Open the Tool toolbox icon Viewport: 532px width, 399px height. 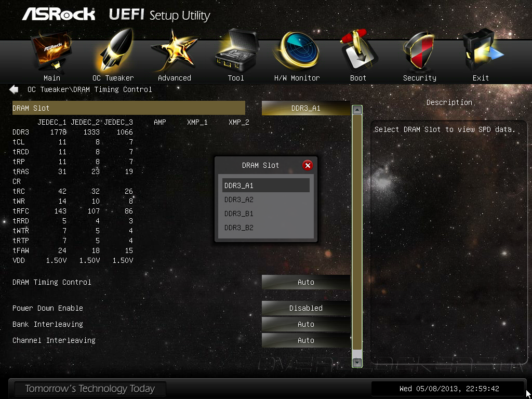tap(236, 51)
